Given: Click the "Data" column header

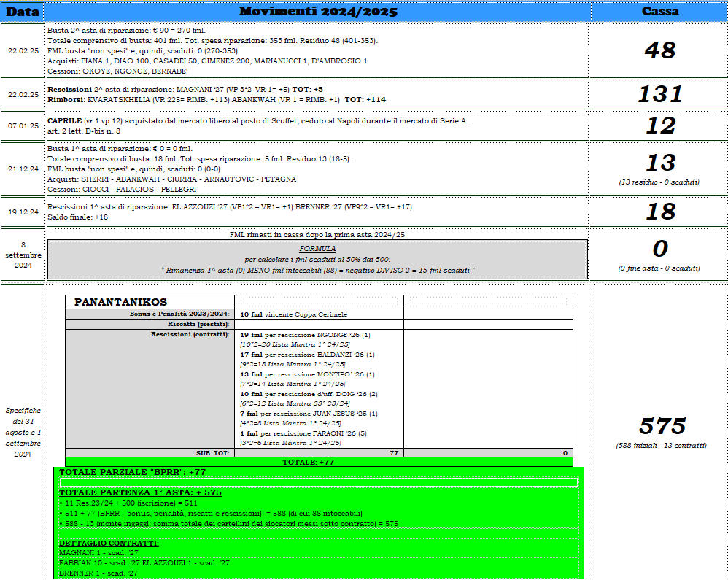Looking at the screenshot, I should tap(22, 11).
